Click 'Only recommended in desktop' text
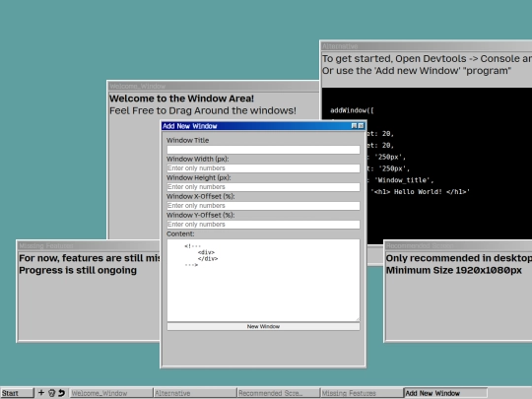The height and width of the screenshot is (399, 532). (x=459, y=258)
